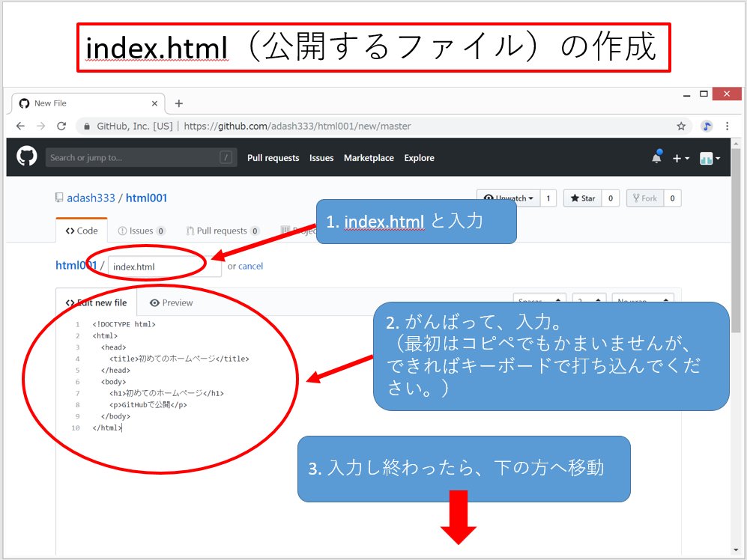Open the notifications bell icon
747x560 pixels.
656,158
